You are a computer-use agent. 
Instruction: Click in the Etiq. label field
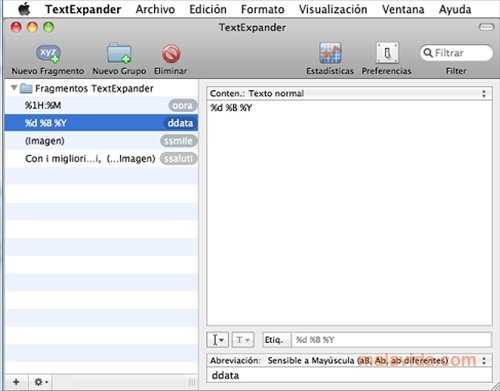[x=391, y=340]
